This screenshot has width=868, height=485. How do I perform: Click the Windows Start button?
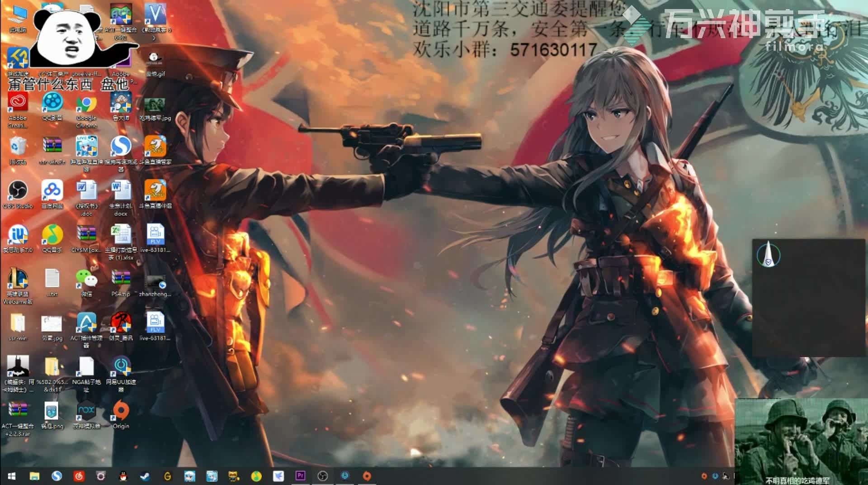coord(12,476)
